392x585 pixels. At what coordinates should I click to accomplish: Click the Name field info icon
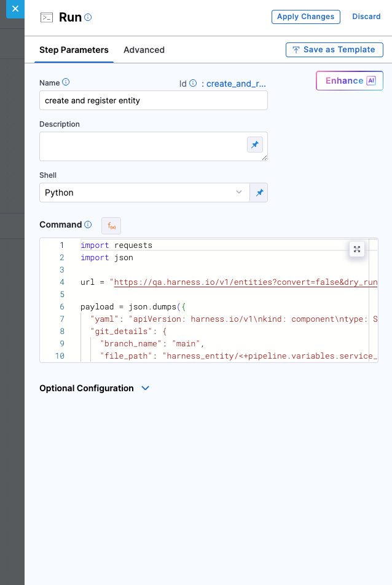pyautogui.click(x=66, y=82)
